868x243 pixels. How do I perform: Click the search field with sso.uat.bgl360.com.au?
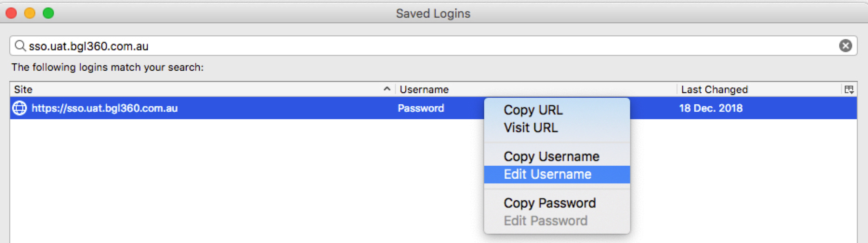pyautogui.click(x=433, y=46)
